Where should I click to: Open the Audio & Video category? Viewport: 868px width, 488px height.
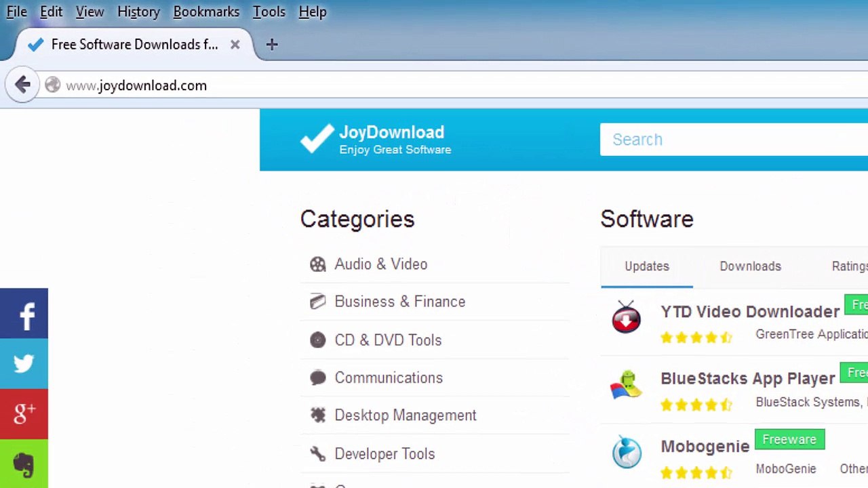tap(381, 264)
